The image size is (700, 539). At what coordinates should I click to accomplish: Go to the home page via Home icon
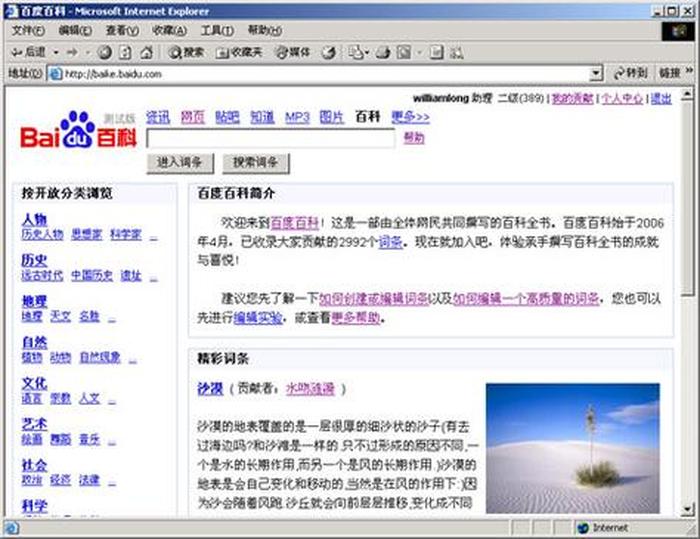click(x=146, y=53)
